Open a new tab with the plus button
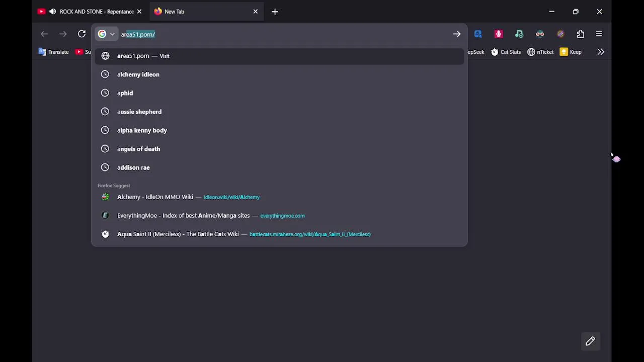The height and width of the screenshot is (362, 644). (x=275, y=12)
